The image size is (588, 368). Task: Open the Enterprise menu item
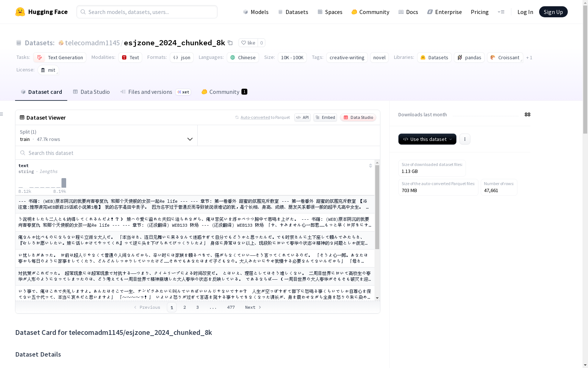coord(444,12)
